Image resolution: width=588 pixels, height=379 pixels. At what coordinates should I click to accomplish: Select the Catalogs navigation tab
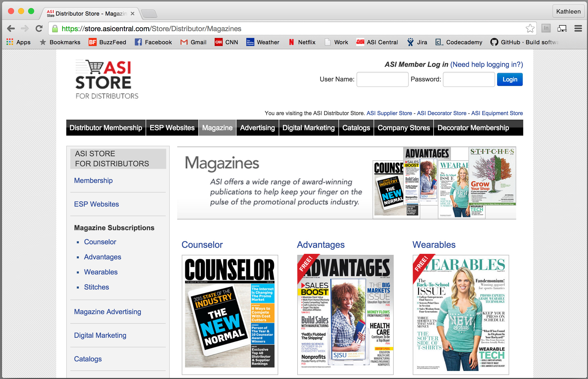point(356,128)
